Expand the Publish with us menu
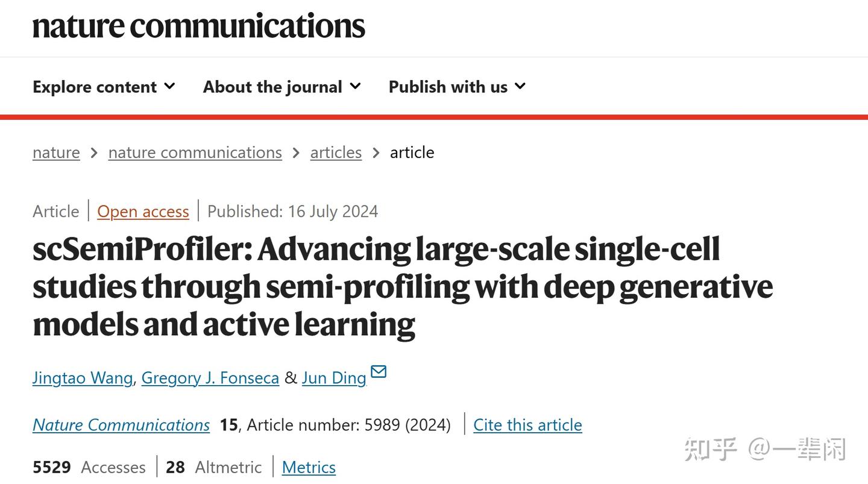 coord(457,87)
